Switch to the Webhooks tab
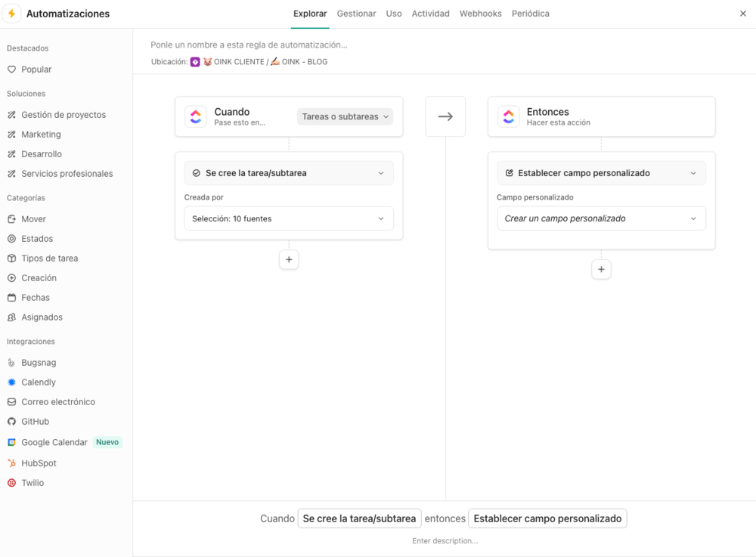Image resolution: width=756 pixels, height=557 pixels. (x=480, y=13)
